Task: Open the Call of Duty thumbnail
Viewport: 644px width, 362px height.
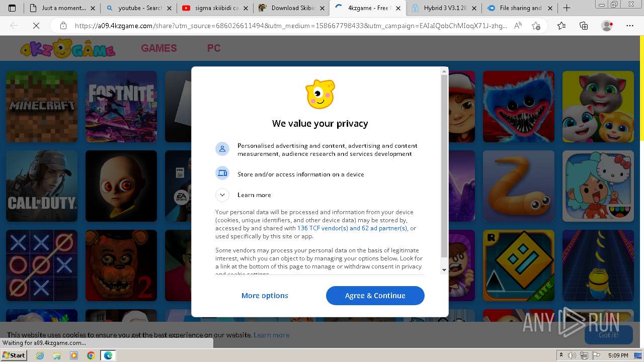Action: [x=42, y=186]
